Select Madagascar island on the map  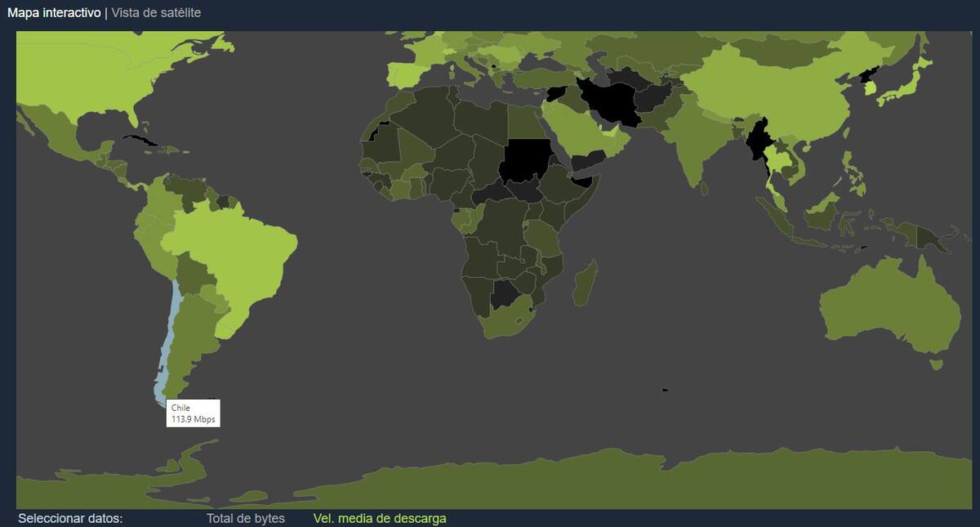tap(585, 282)
